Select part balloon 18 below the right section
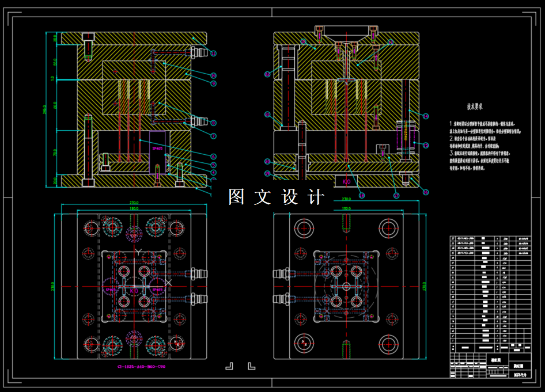The height and width of the screenshot is (392, 545). [362, 196]
